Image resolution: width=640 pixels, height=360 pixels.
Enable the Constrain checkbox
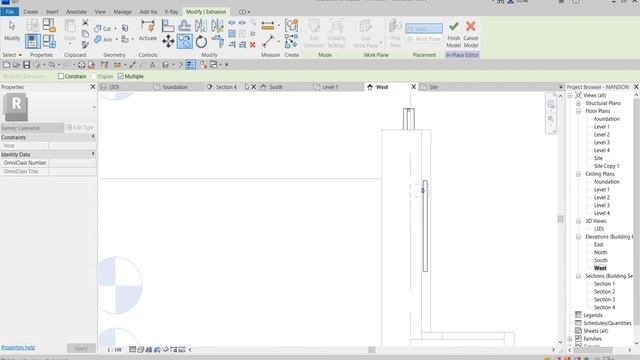point(61,76)
